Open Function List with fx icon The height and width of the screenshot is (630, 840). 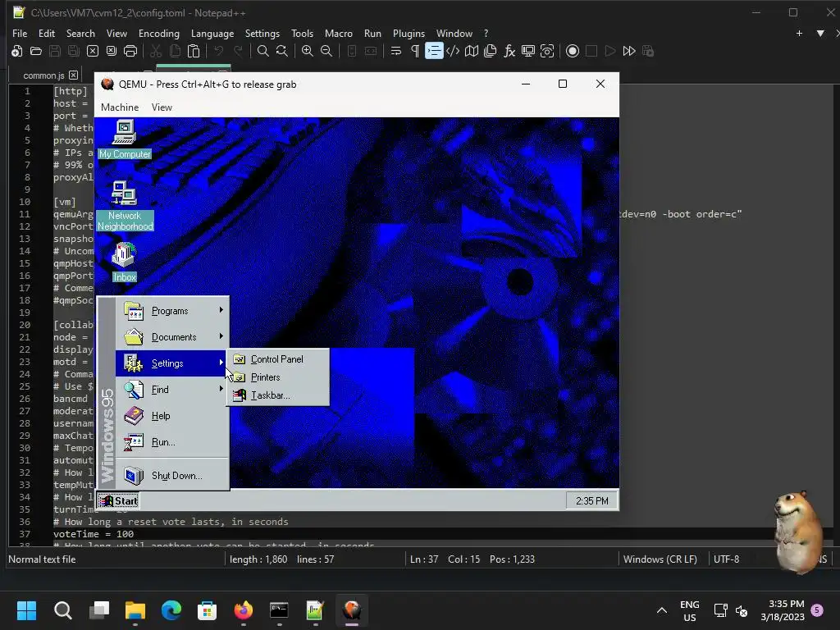point(509,51)
